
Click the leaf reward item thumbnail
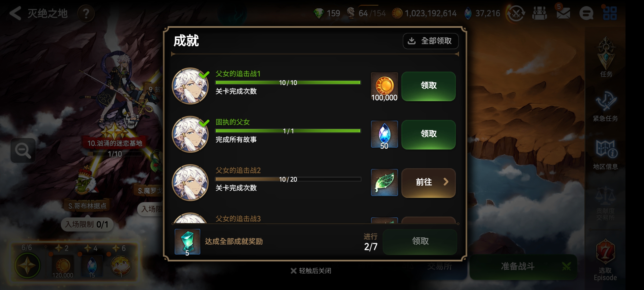384,182
